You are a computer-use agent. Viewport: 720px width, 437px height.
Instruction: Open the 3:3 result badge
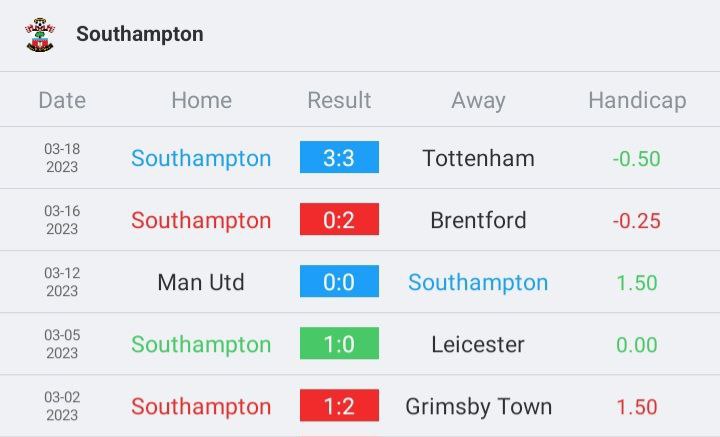click(339, 157)
